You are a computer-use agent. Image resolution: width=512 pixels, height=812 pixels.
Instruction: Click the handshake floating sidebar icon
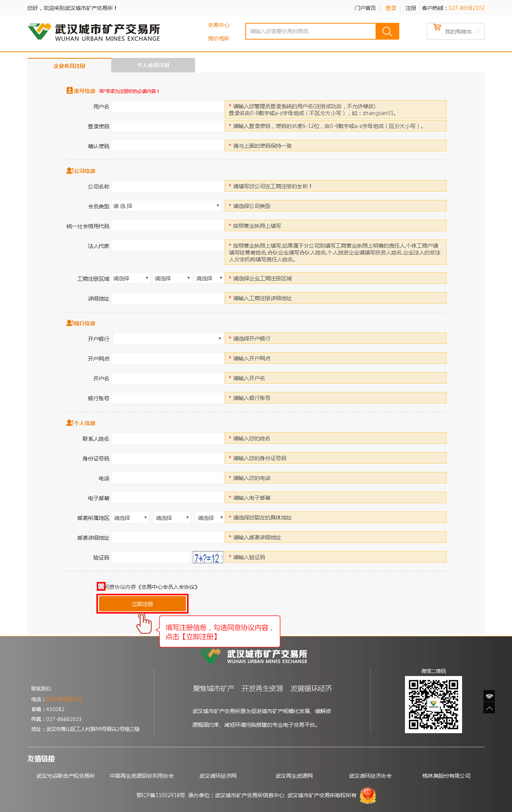click(x=489, y=696)
